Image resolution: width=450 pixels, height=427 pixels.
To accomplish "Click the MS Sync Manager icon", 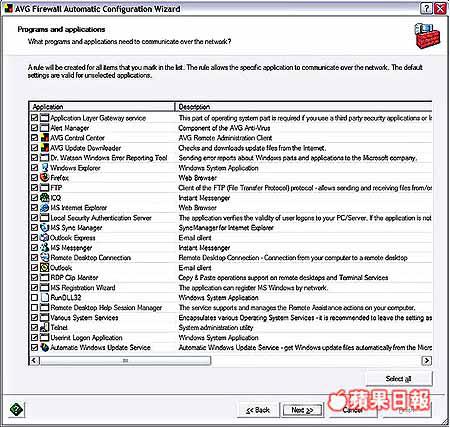I will (x=44, y=228).
